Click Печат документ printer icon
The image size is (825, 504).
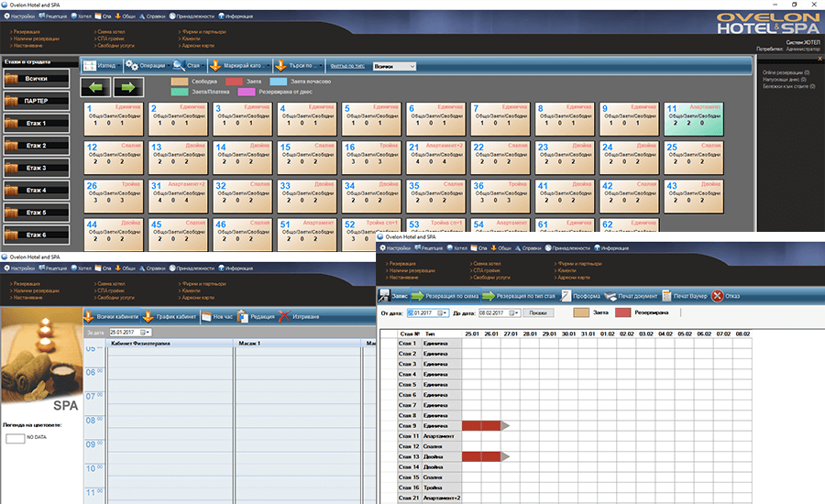610,296
